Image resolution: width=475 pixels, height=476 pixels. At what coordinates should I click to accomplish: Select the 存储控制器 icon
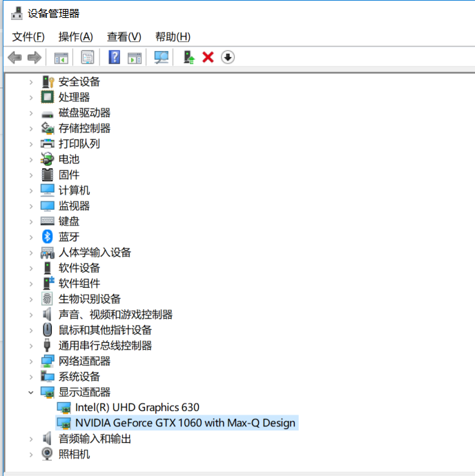click(x=48, y=128)
